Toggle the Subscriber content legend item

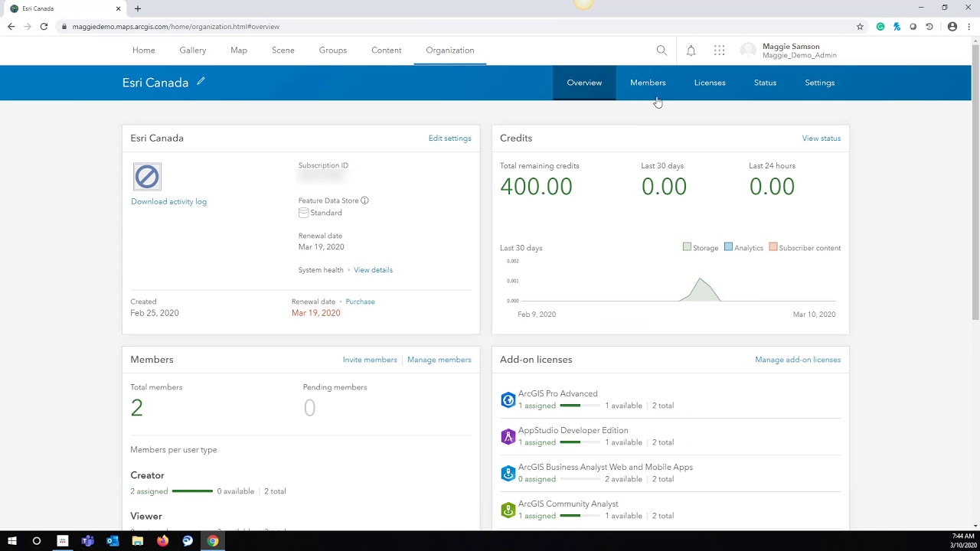tap(805, 247)
